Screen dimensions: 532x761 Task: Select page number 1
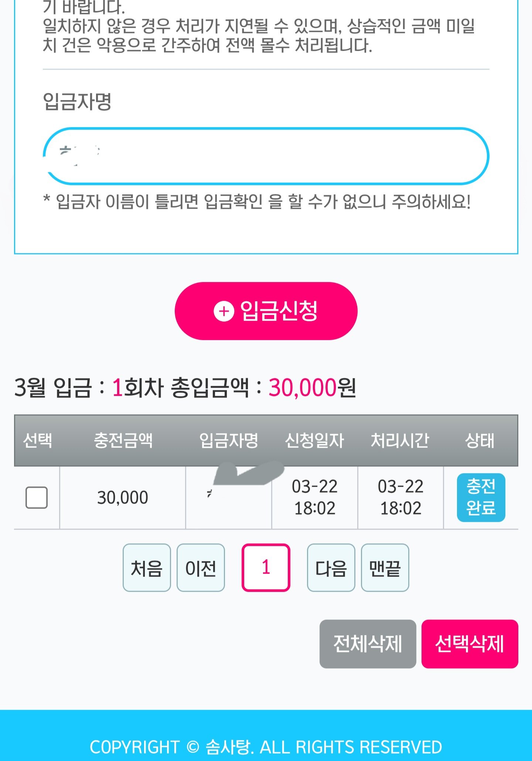click(x=266, y=568)
